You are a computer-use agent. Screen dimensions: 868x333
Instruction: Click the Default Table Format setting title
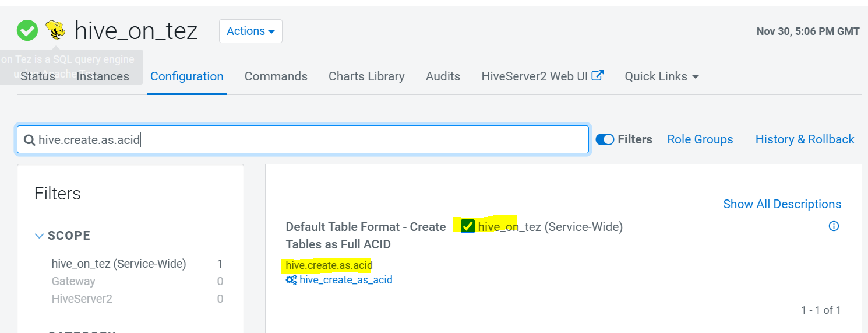(x=366, y=236)
